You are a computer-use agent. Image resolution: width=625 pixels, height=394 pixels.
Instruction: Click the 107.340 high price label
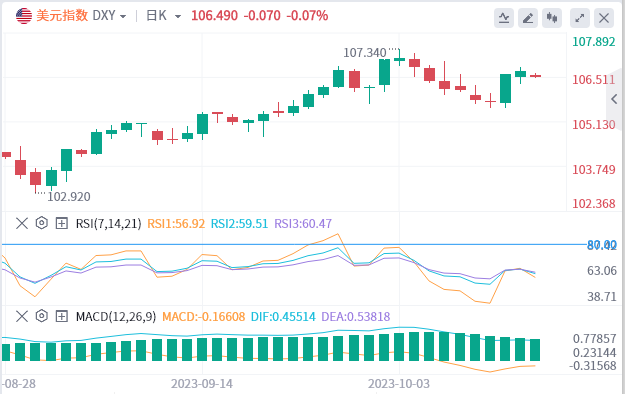tap(365, 53)
